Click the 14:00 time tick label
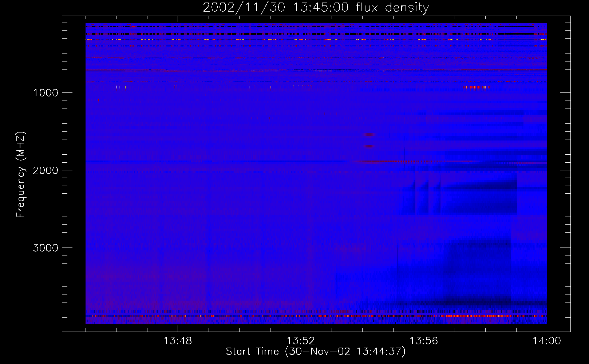The image size is (589, 364). 547,341
